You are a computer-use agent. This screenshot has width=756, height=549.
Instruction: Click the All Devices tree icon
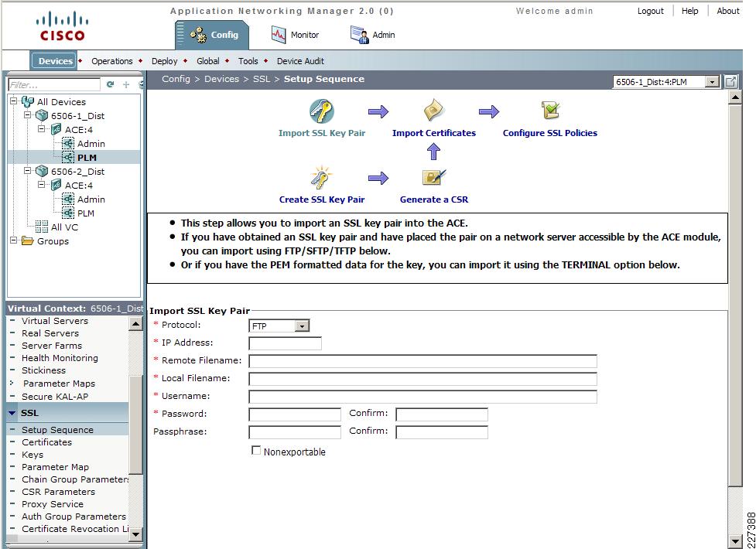click(x=28, y=102)
